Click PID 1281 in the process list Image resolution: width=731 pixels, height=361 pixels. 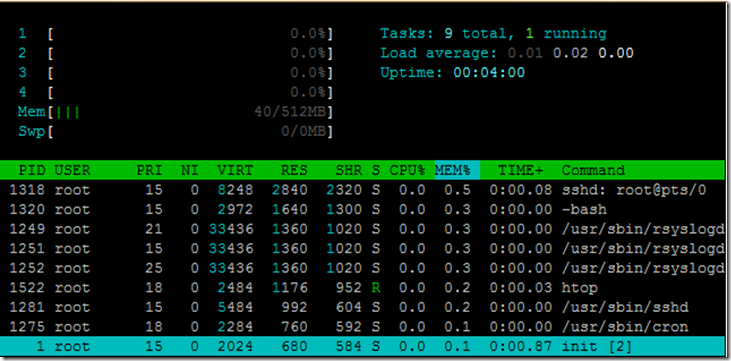(27, 307)
